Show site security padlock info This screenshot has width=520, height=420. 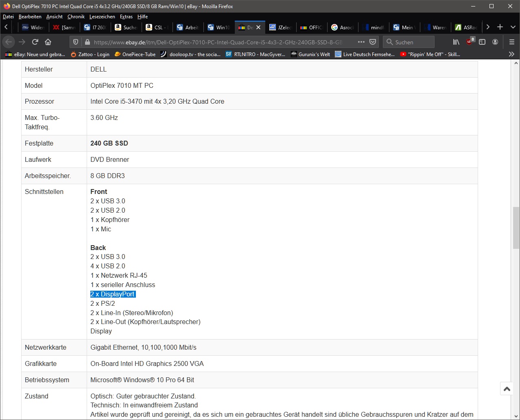point(87,42)
